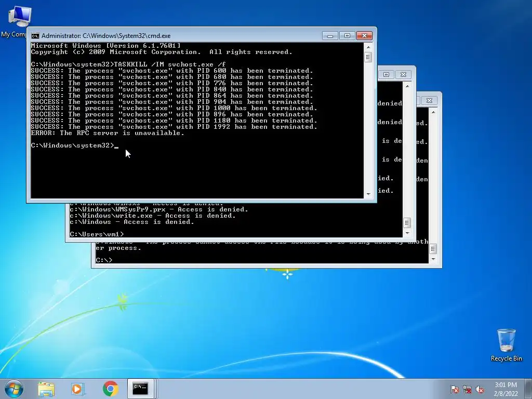Click the line with PID 904 terminated

click(x=172, y=102)
